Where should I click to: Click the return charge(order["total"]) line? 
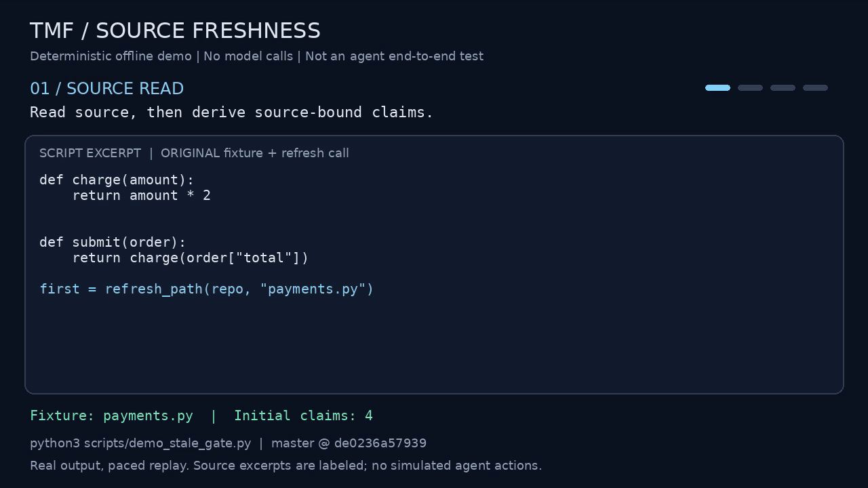click(x=190, y=258)
